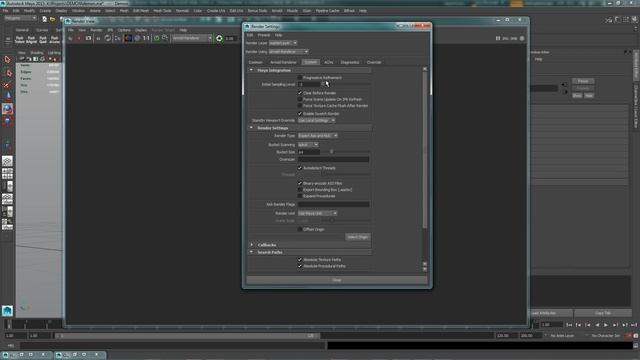
Task: Click the 1:1 real size icon in Render View
Action: point(146,38)
